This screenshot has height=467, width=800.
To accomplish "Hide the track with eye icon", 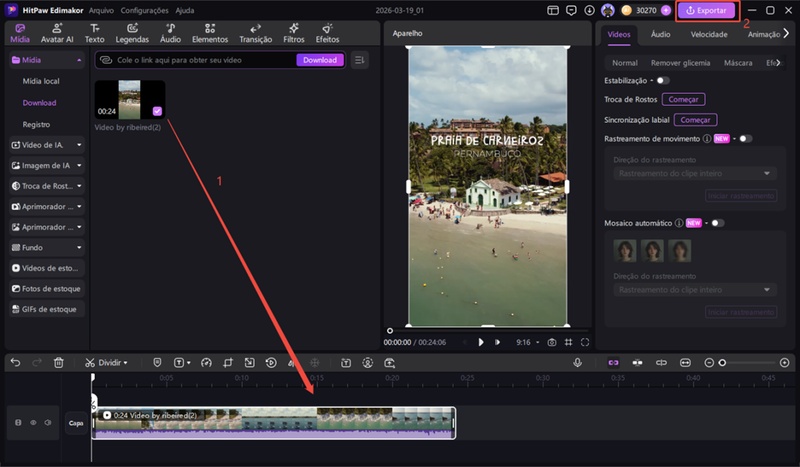I will click(x=33, y=423).
